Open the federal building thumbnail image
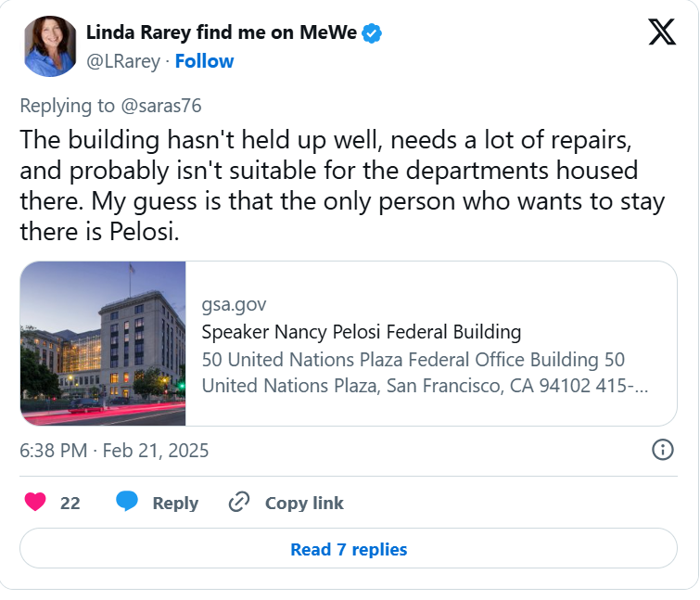Viewport: 700px width, 600px height. click(103, 343)
